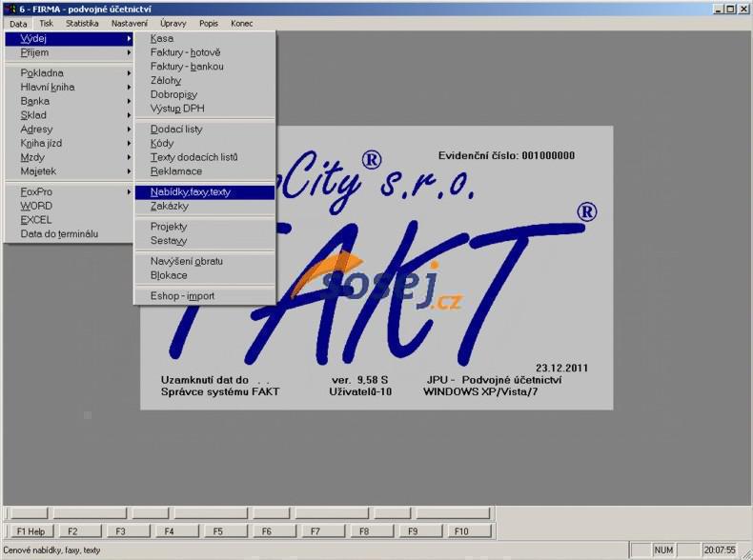Close the FIRMA window
This screenshot has width=753, height=560.
[743, 10]
